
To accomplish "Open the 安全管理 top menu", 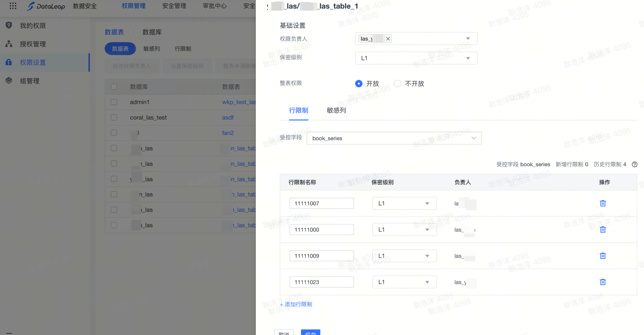I will point(174,6).
